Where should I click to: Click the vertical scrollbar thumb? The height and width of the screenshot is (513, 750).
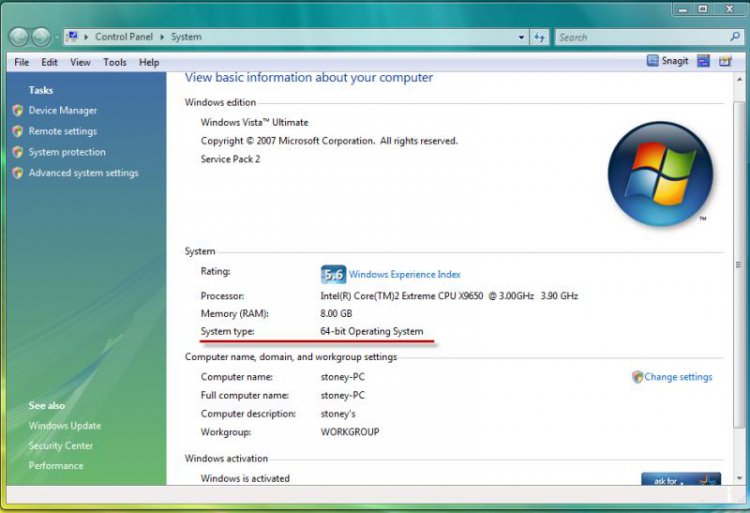(739, 264)
